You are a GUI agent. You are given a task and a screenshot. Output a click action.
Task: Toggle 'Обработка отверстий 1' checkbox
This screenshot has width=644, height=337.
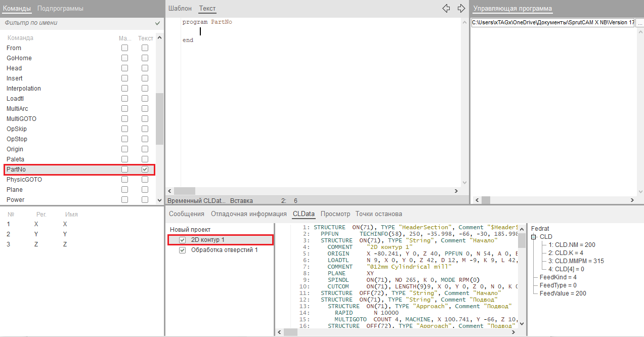click(183, 250)
